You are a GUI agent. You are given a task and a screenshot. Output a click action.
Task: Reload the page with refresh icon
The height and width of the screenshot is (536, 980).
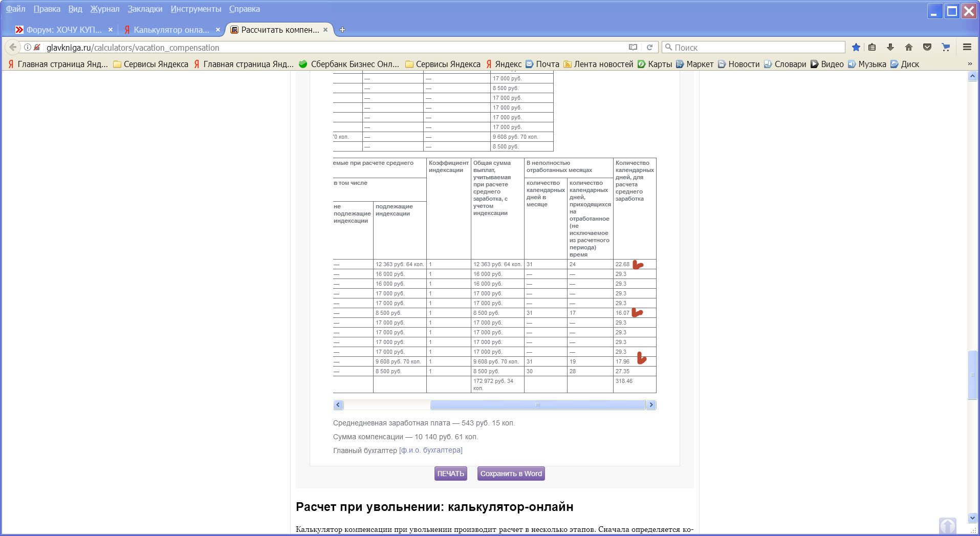[649, 47]
